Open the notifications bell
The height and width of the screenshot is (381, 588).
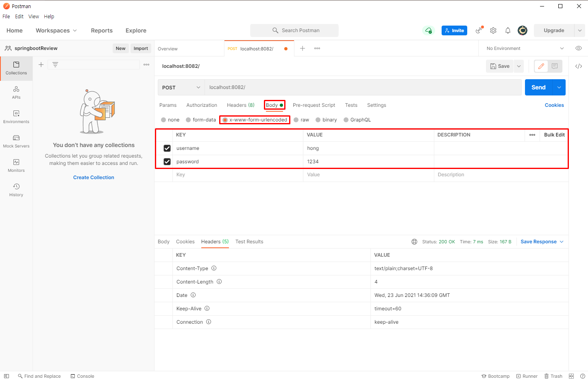508,30
